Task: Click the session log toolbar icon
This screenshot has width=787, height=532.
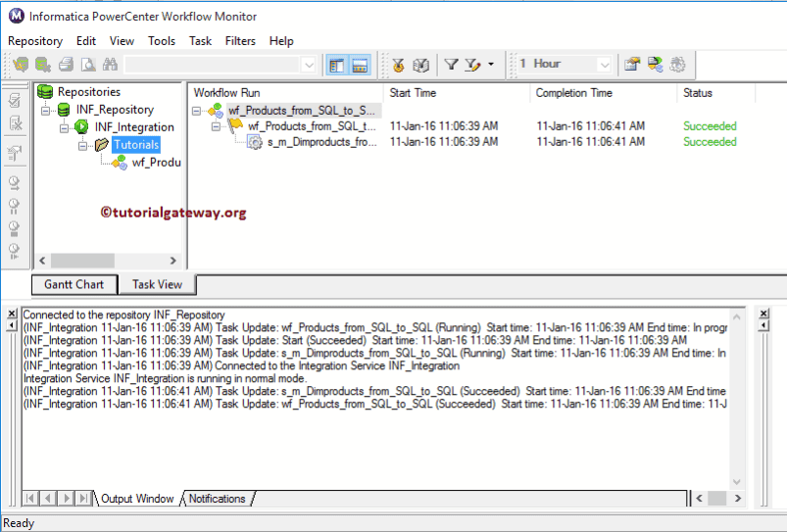Action: tap(655, 65)
